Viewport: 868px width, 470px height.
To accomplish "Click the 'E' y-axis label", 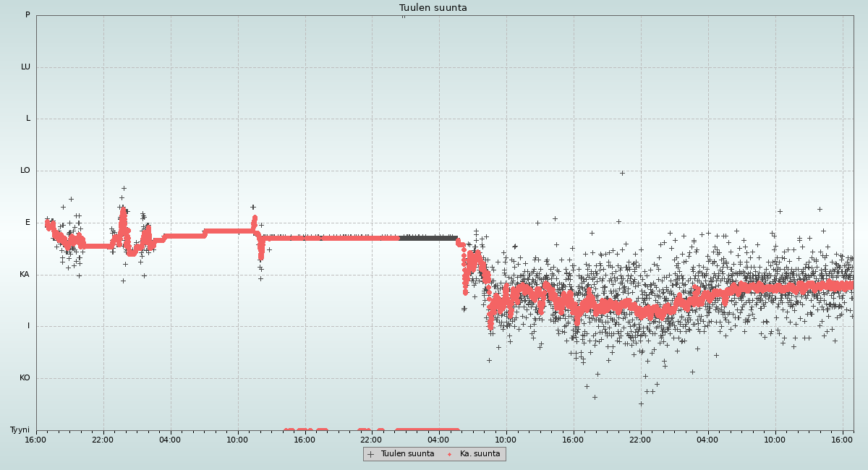I will point(28,223).
